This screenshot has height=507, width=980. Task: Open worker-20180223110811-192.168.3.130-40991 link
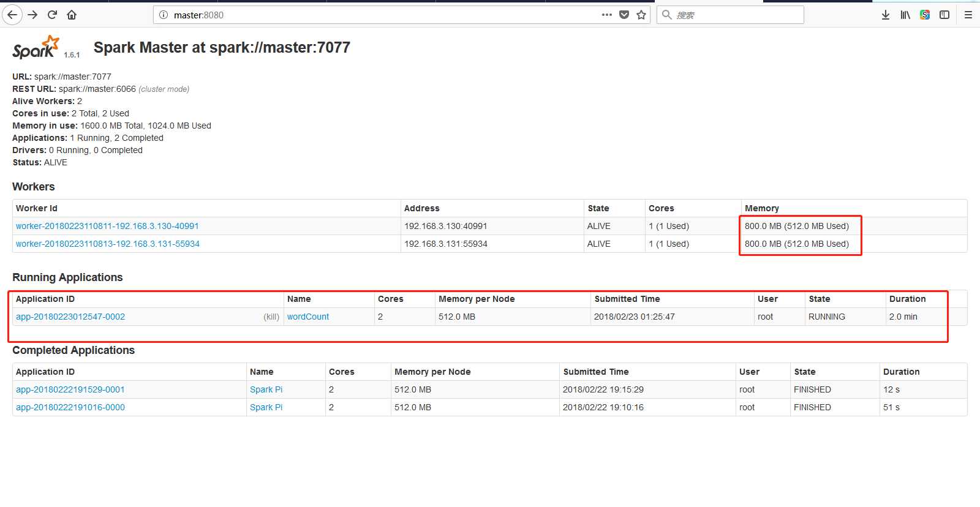(x=107, y=226)
